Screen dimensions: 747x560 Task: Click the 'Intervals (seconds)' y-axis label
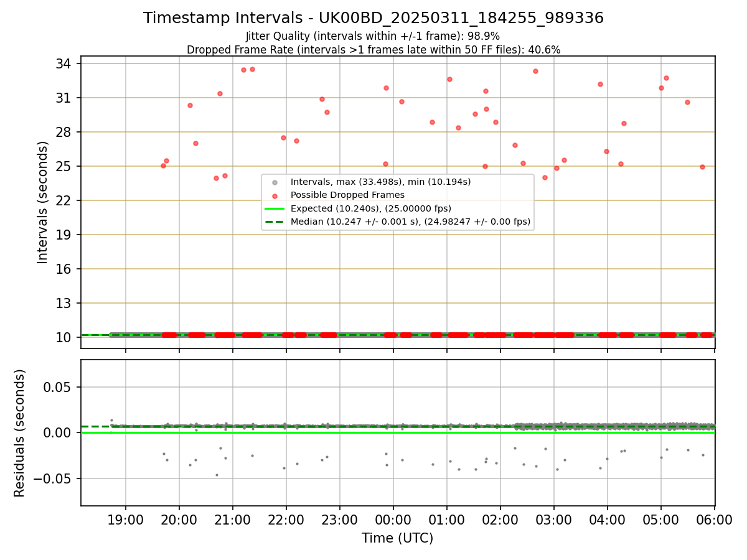click(x=42, y=202)
